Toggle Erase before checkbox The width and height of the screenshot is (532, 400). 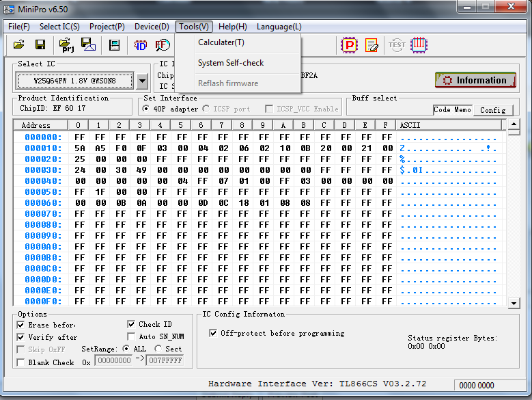(20, 325)
